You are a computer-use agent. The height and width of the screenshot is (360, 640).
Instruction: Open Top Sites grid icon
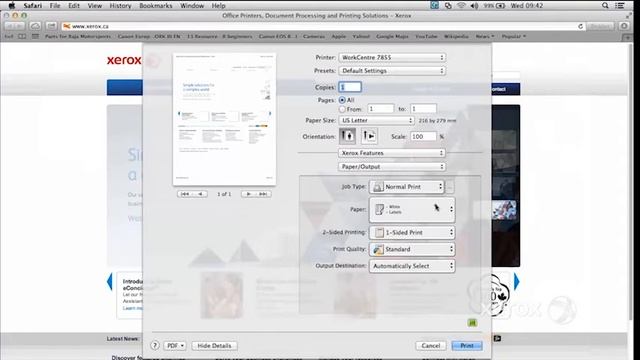(36, 36)
